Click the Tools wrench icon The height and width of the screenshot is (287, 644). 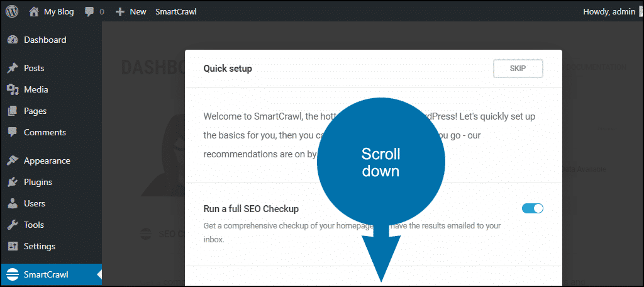point(13,225)
